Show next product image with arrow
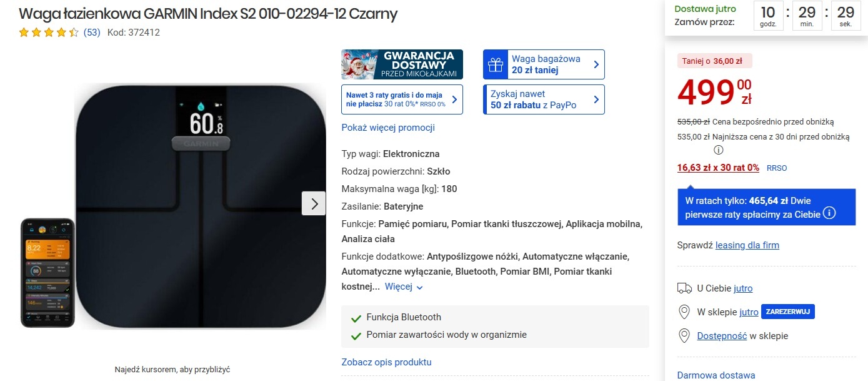The height and width of the screenshot is (381, 868). [314, 203]
